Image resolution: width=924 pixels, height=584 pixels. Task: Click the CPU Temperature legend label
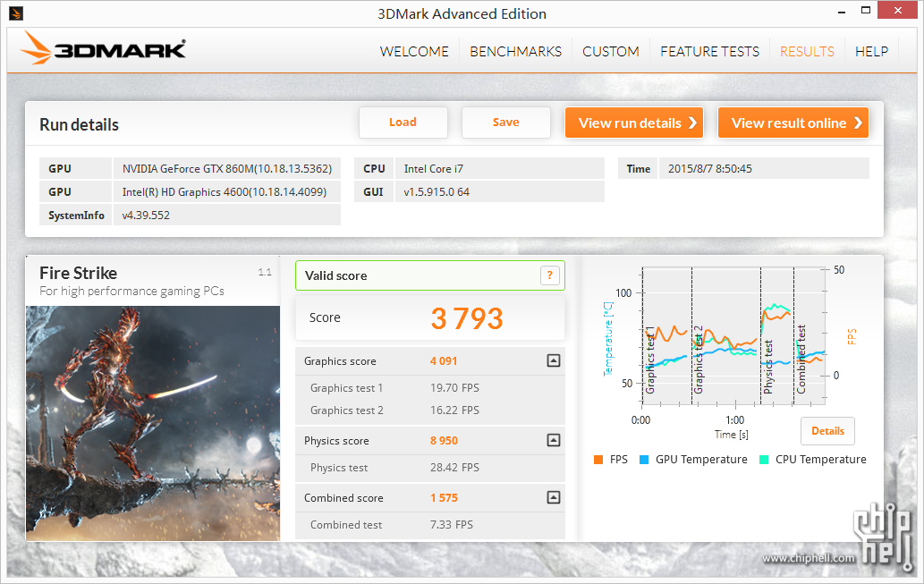821,460
